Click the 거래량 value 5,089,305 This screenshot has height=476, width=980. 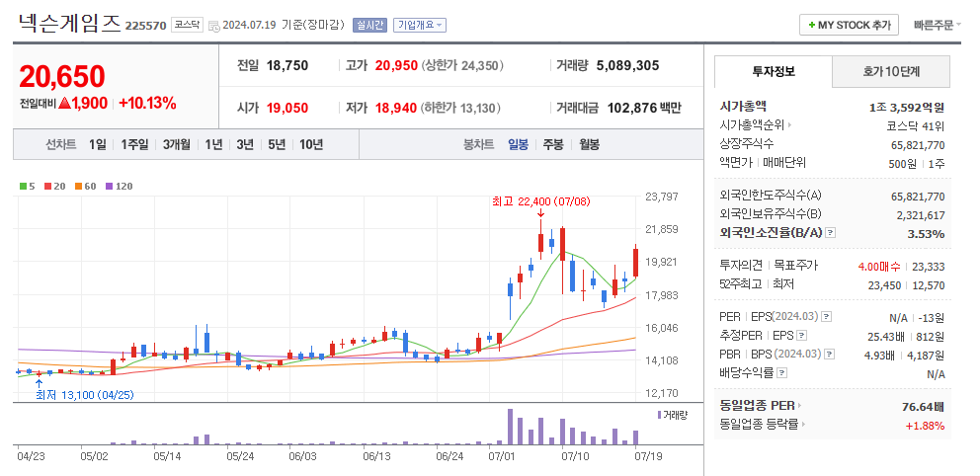pos(628,65)
